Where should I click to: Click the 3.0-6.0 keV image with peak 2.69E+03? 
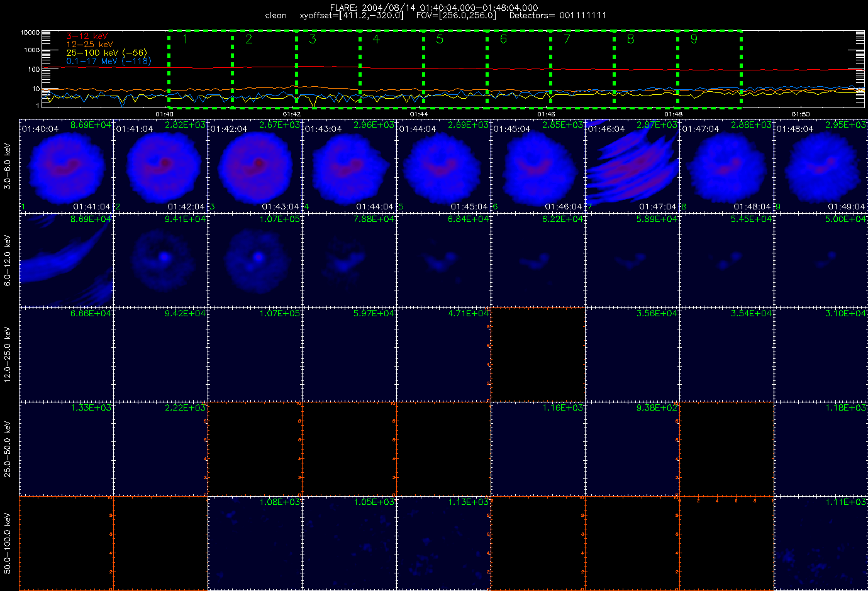(444, 166)
